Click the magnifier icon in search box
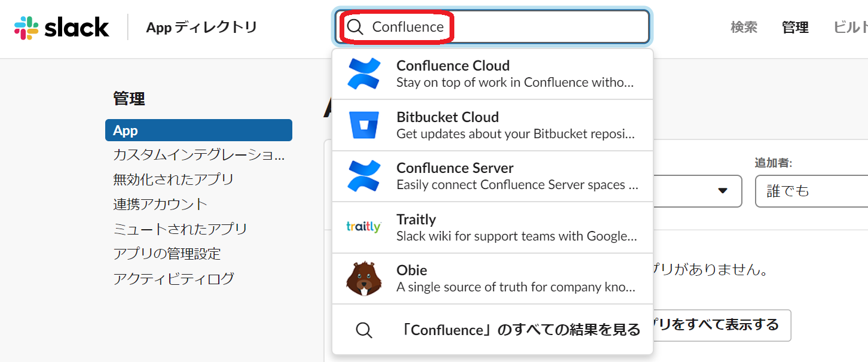Screen dimensions: 868x362 click(356, 27)
